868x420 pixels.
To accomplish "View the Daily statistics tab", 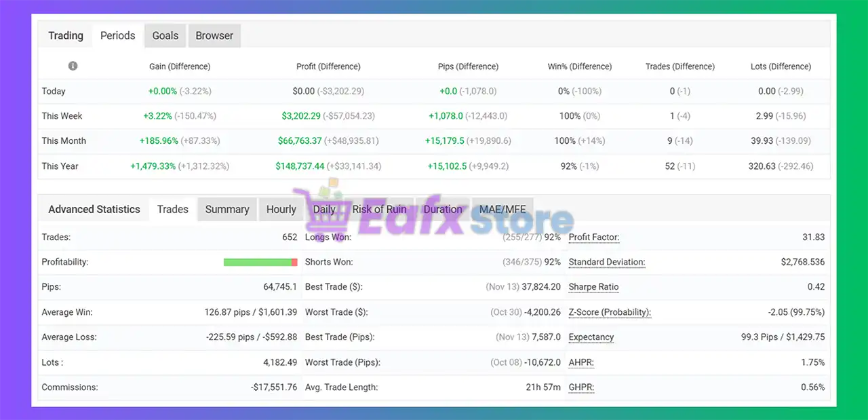I will (323, 210).
